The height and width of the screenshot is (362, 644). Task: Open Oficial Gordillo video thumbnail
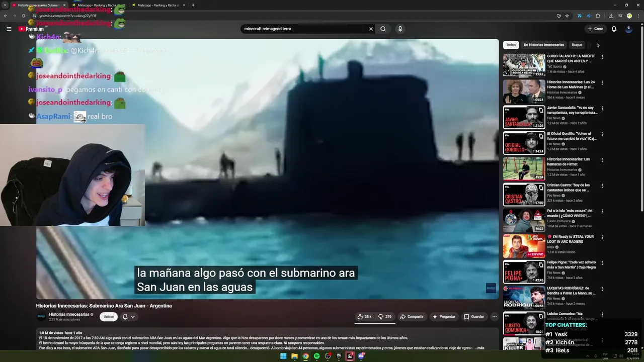[x=524, y=143]
